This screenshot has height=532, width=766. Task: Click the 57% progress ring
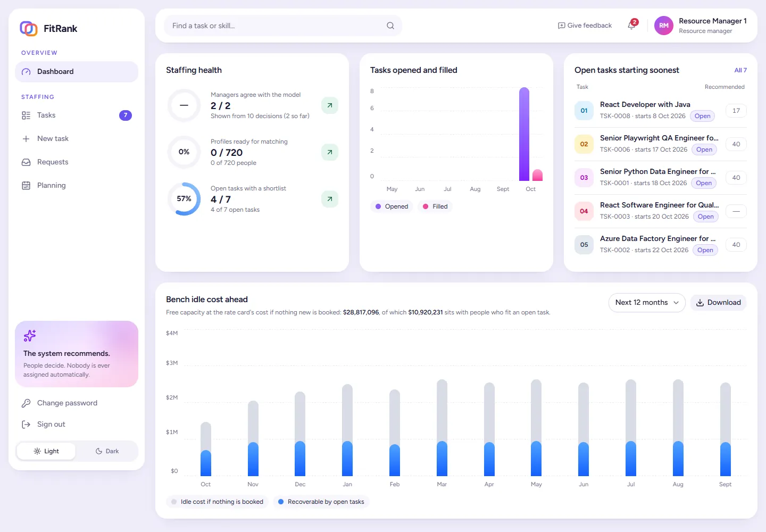184,199
